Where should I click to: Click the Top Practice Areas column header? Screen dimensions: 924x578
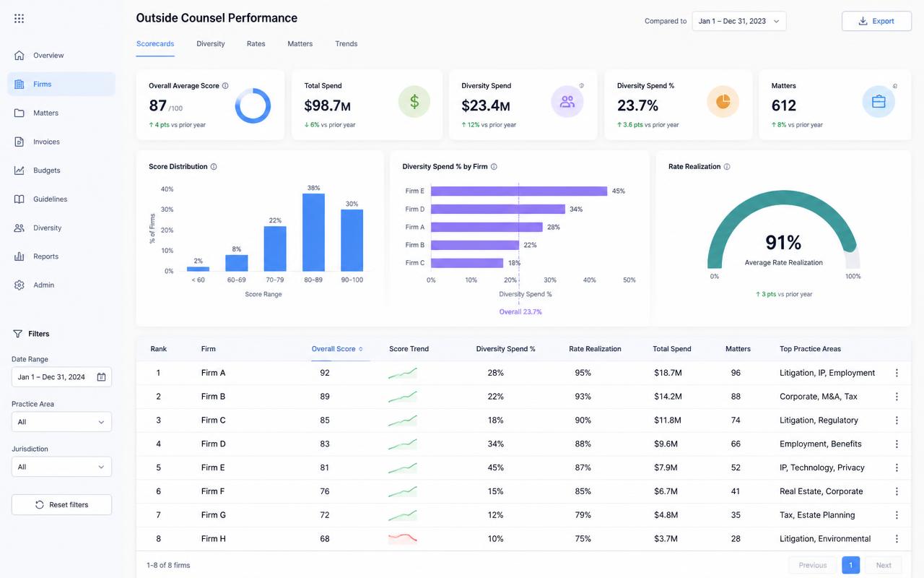(x=810, y=349)
